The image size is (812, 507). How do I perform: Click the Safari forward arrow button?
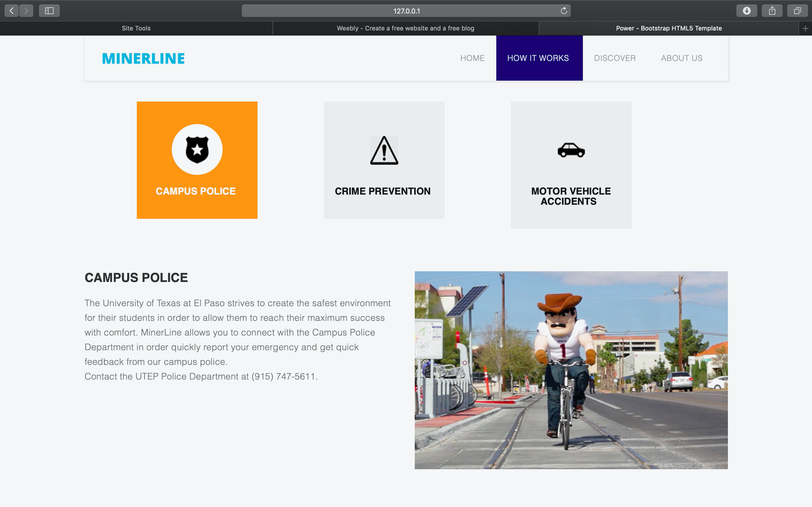coord(26,11)
